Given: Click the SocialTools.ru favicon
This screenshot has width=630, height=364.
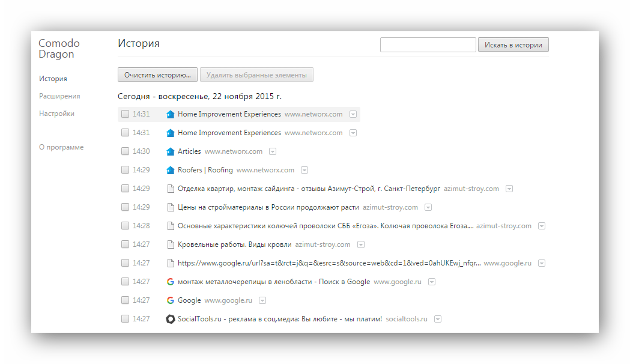Looking at the screenshot, I should click(x=171, y=319).
